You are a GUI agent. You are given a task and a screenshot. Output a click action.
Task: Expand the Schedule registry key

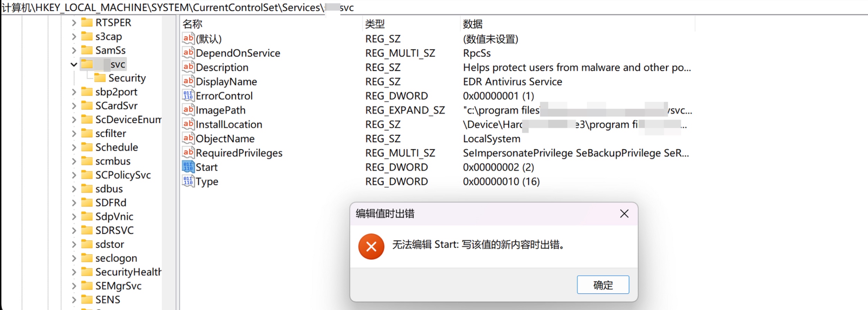click(74, 147)
